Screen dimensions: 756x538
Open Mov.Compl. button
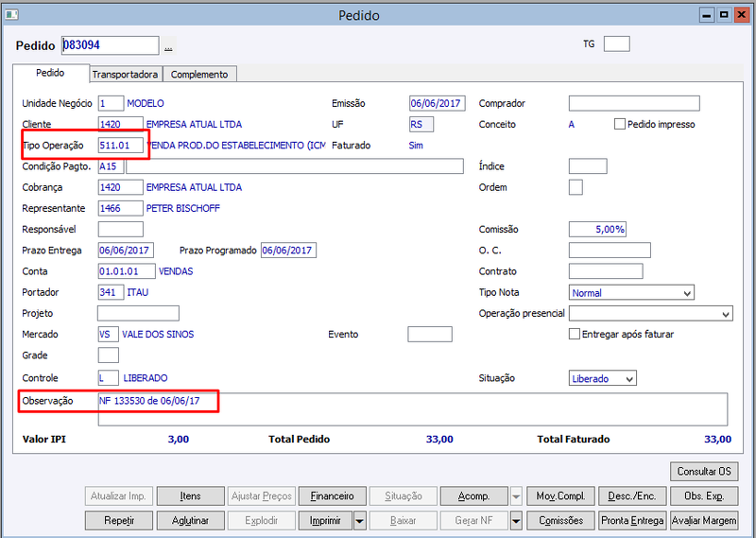click(560, 496)
